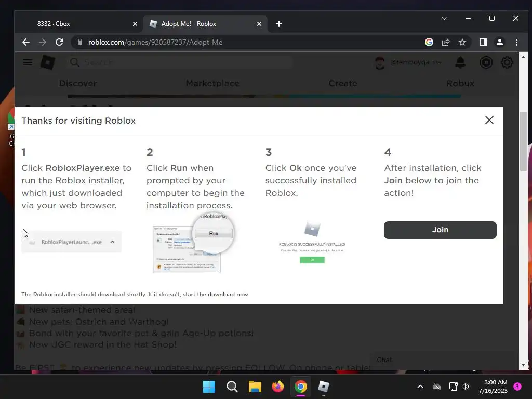Close the Adopt Me! - Roblox tab
532x399 pixels.
pyautogui.click(x=259, y=24)
